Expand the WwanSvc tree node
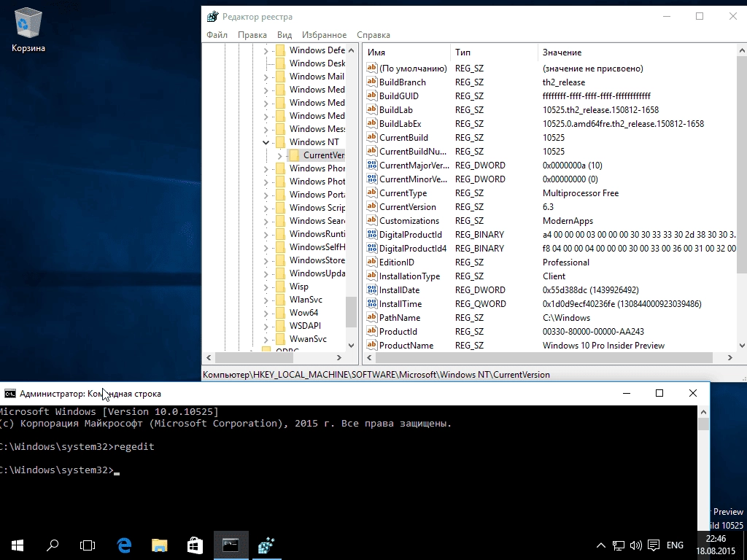747x560 pixels. (x=266, y=339)
